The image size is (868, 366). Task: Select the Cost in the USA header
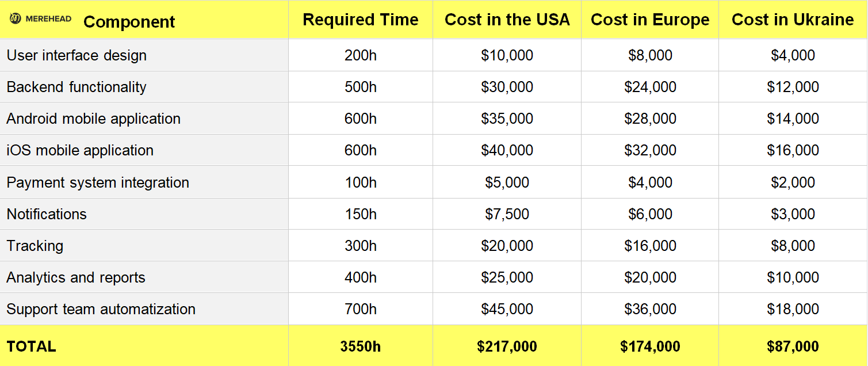[x=507, y=20]
